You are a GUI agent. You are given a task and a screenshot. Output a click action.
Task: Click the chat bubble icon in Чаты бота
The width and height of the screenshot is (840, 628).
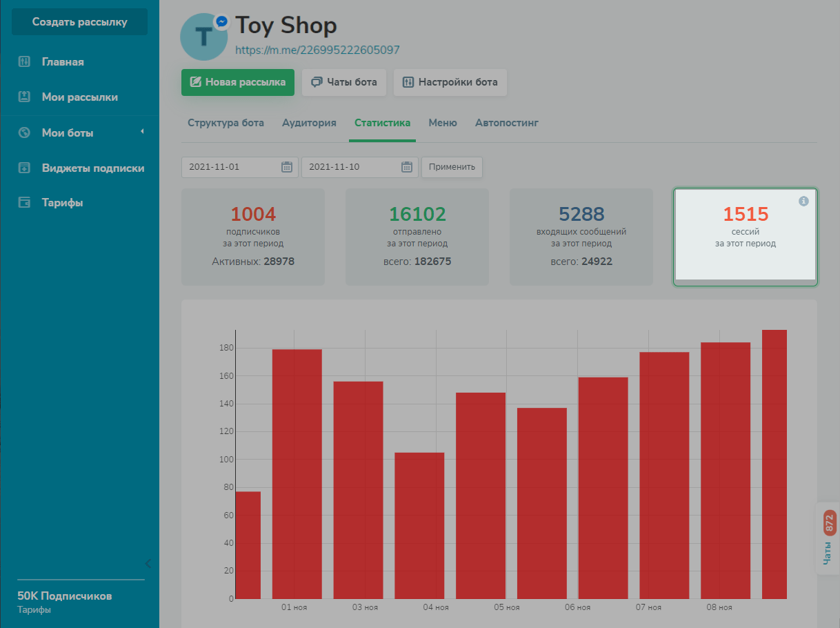coord(317,82)
